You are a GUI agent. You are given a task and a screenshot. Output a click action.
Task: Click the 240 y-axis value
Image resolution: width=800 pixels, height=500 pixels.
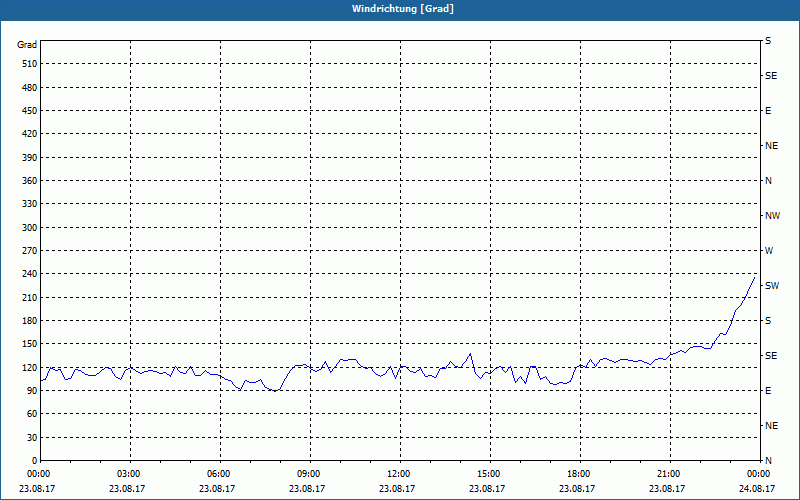(30, 274)
